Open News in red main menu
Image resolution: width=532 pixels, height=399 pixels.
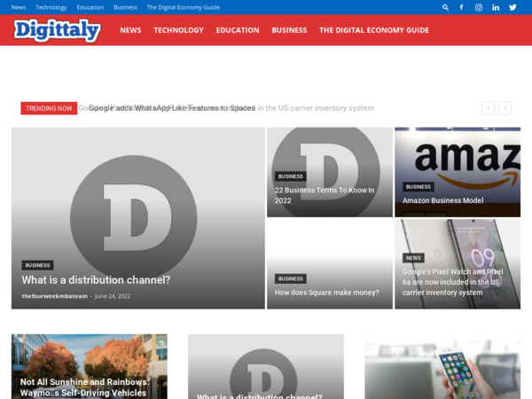tap(130, 30)
